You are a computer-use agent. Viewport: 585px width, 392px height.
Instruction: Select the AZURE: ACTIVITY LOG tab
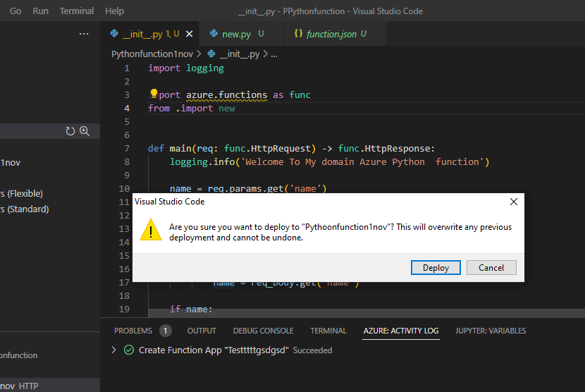pyautogui.click(x=401, y=331)
